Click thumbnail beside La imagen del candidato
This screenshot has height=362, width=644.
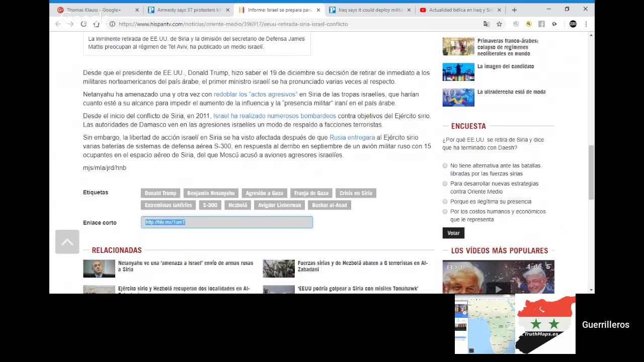[x=458, y=72]
